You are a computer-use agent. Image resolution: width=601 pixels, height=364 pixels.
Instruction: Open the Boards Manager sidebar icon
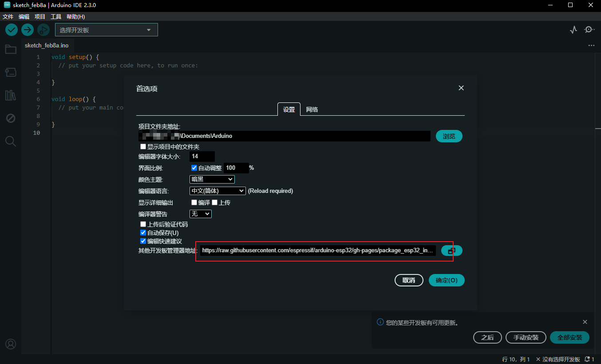click(x=11, y=72)
